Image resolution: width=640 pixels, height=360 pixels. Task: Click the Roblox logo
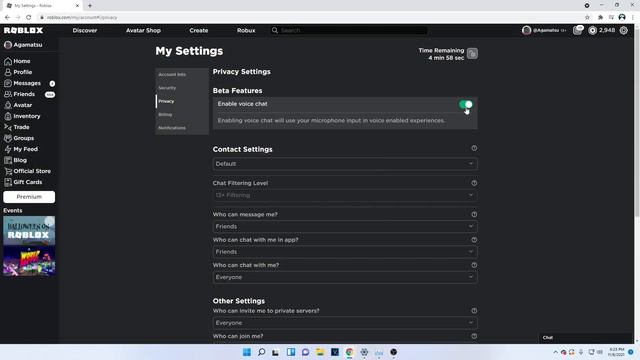23,30
